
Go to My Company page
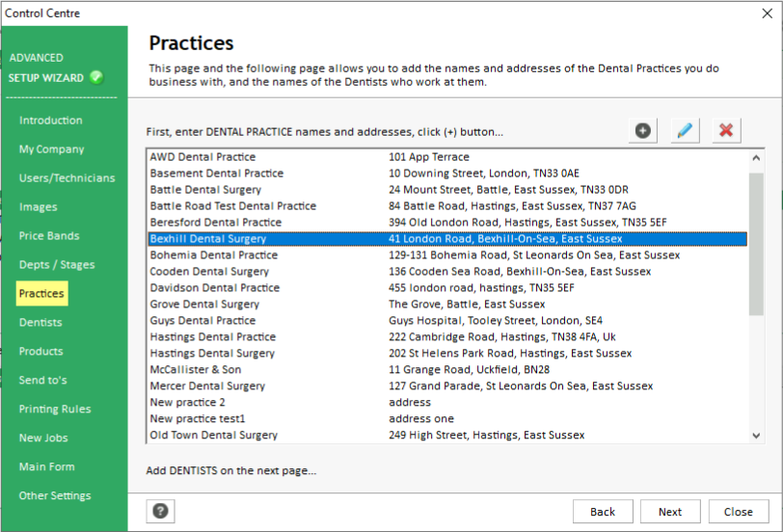click(51, 149)
